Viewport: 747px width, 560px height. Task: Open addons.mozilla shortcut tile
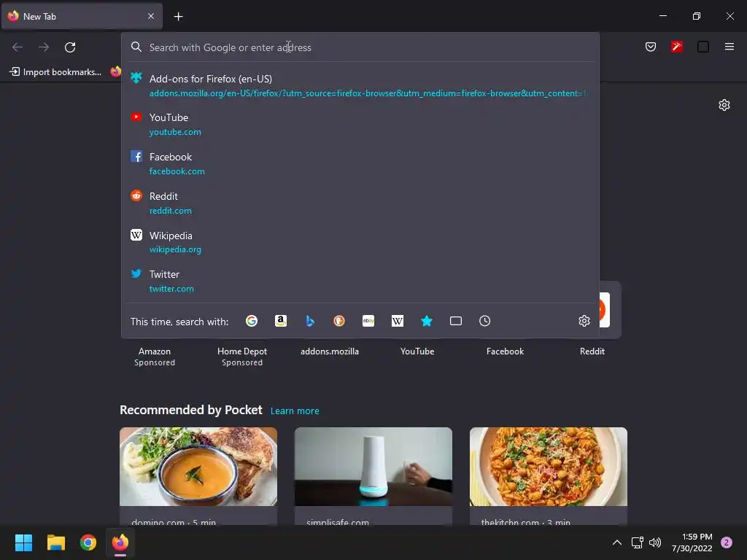point(330,351)
